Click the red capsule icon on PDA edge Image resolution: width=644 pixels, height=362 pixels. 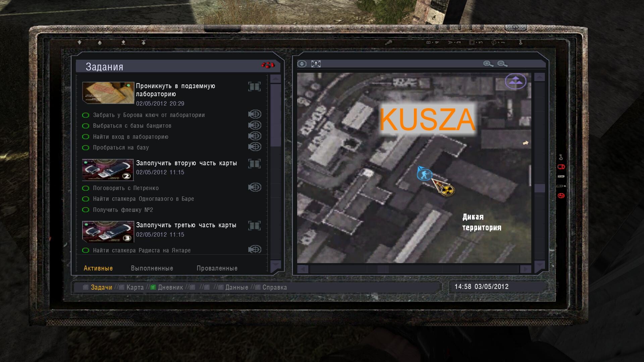[561, 167]
